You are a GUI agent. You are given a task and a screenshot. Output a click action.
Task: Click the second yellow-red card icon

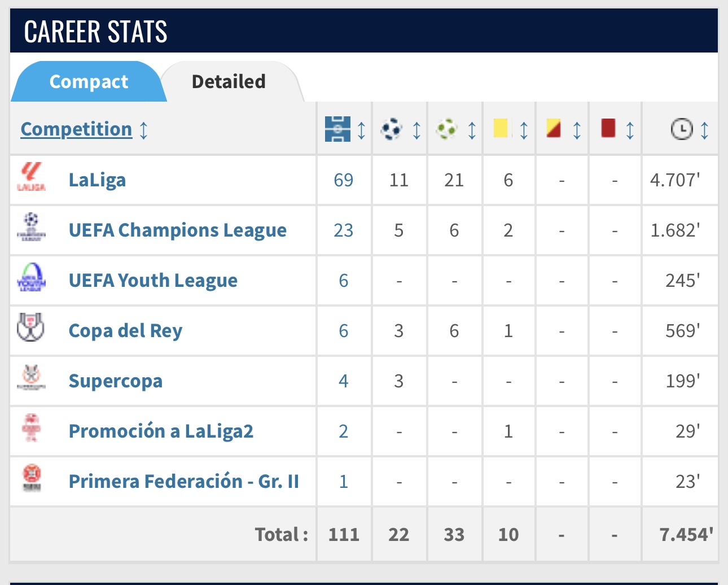(x=554, y=128)
